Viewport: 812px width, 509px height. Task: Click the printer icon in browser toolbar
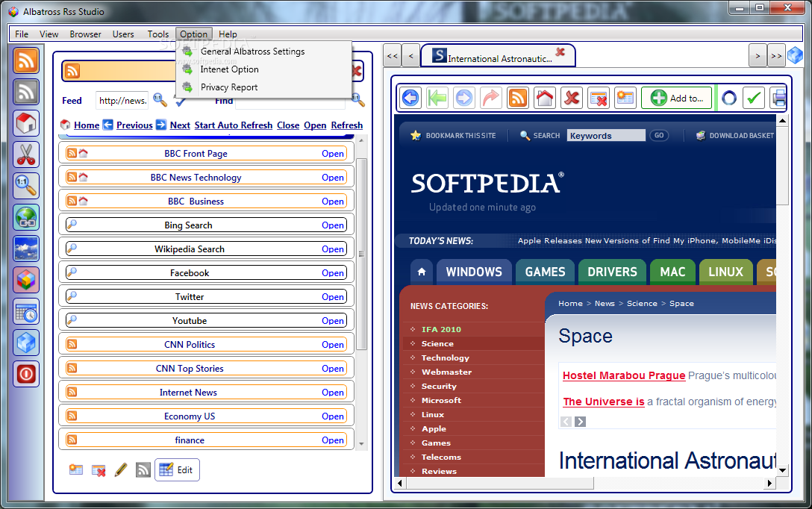pyautogui.click(x=778, y=98)
